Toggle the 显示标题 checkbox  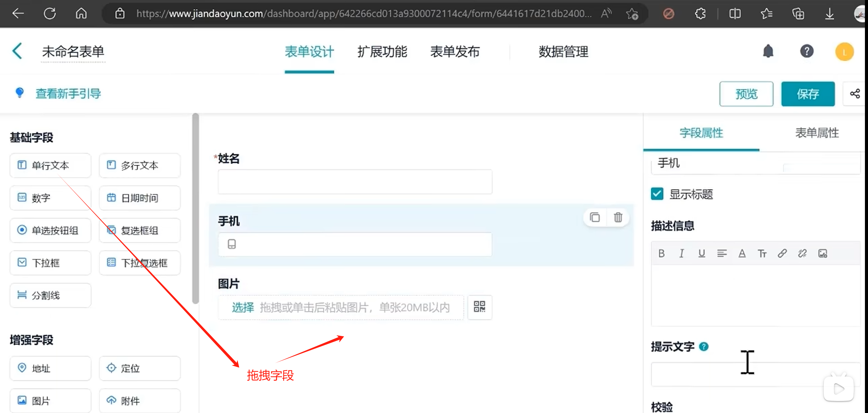pos(657,194)
